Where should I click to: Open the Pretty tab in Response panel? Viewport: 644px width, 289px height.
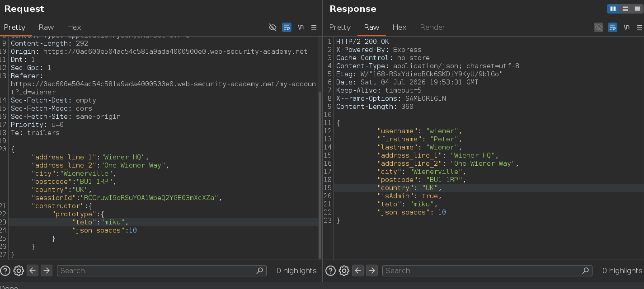(x=340, y=27)
